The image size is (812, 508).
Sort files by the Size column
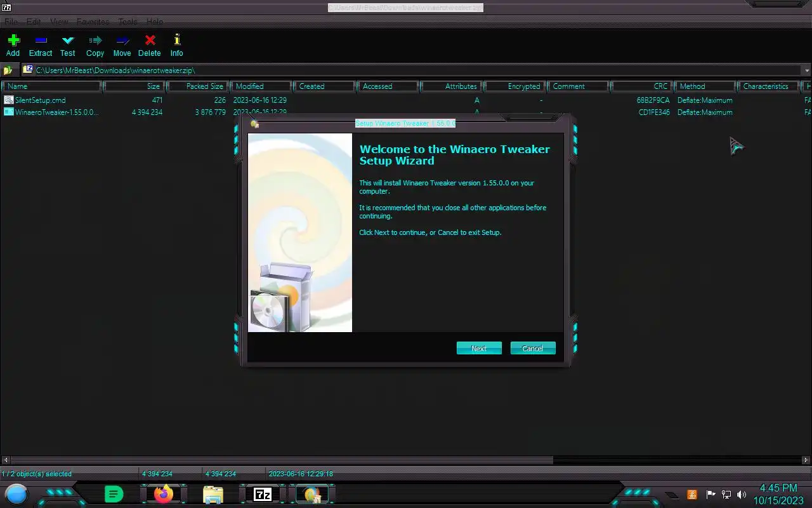coord(134,86)
